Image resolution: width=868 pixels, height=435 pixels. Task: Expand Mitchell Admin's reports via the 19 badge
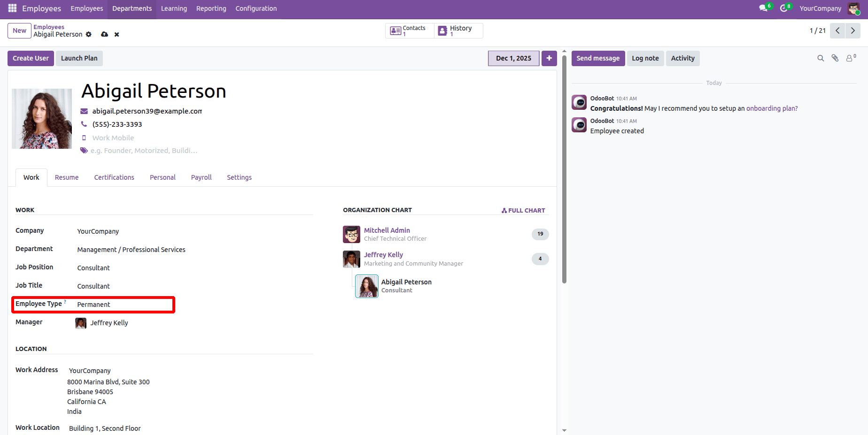pos(540,234)
